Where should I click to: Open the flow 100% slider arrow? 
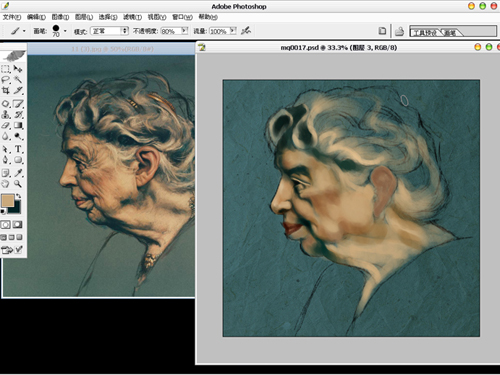pos(233,31)
